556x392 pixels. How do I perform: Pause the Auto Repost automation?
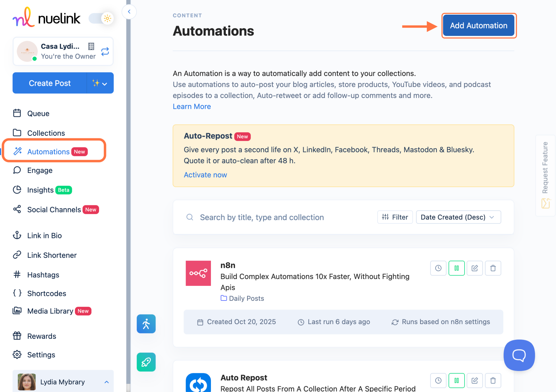456,381
